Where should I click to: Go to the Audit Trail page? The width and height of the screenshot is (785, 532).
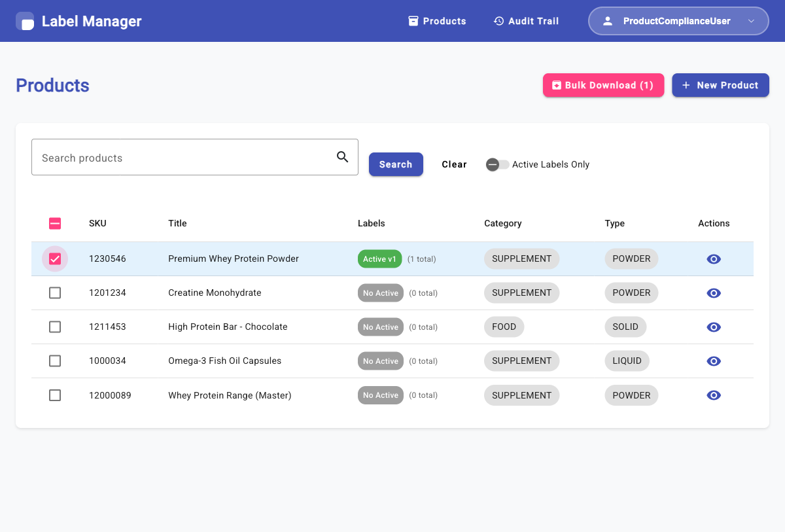point(526,21)
